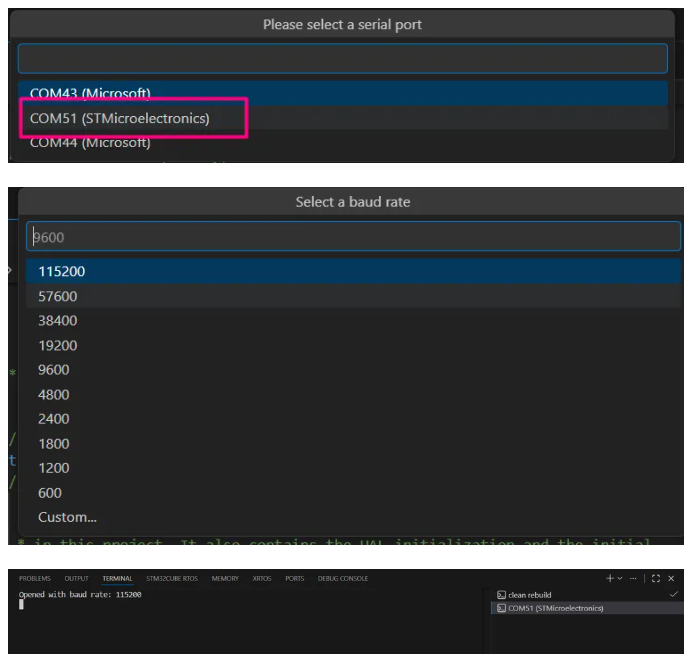The image size is (693, 660).
Task: Select 115200 baud rate
Action: coord(353,271)
